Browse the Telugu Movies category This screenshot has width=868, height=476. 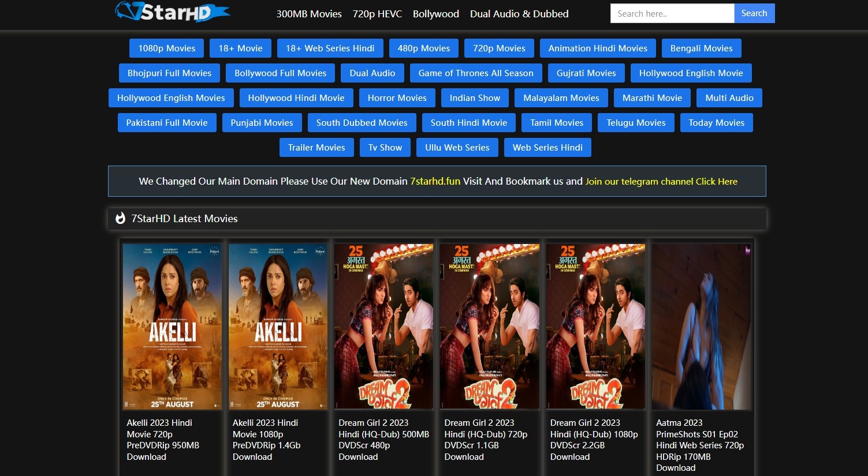pyautogui.click(x=636, y=123)
